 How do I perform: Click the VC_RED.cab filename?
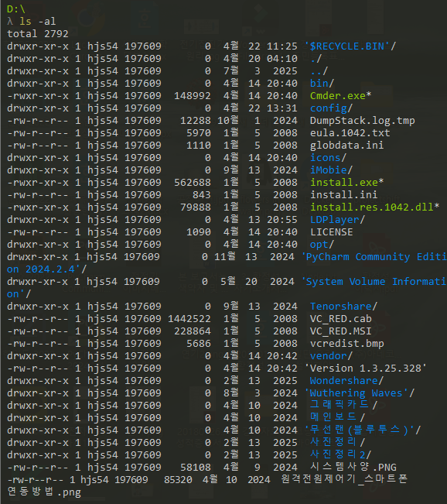(x=341, y=319)
